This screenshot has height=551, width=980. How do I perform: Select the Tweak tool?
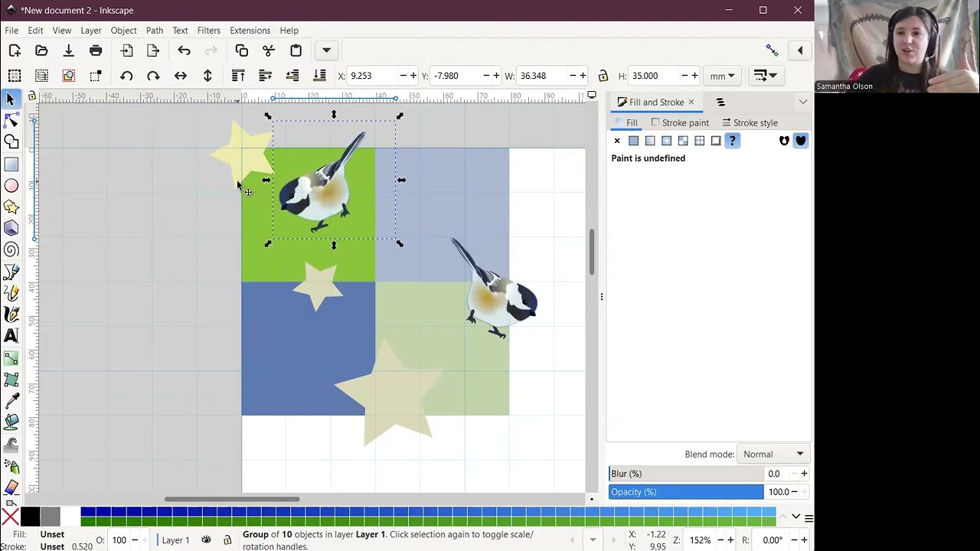(11, 444)
